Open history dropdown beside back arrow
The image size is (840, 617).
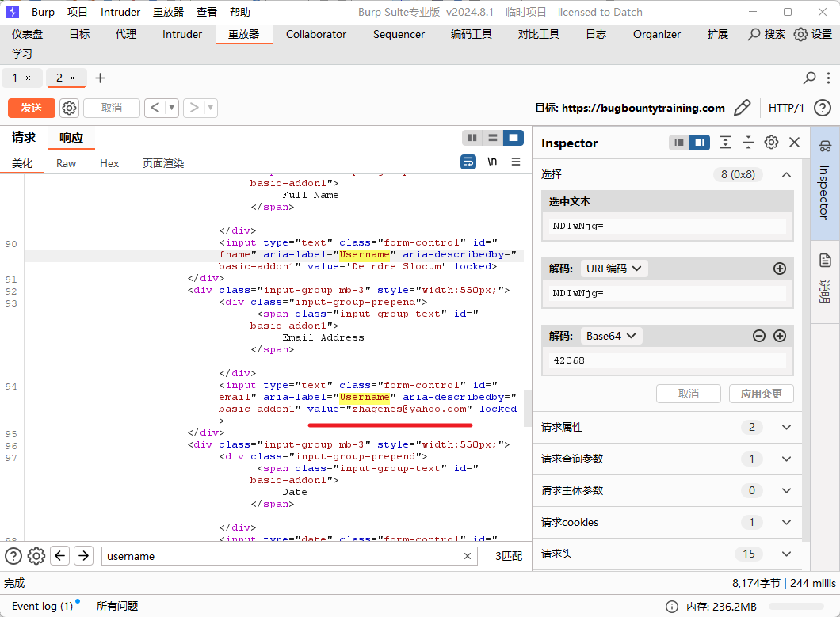[172, 108]
